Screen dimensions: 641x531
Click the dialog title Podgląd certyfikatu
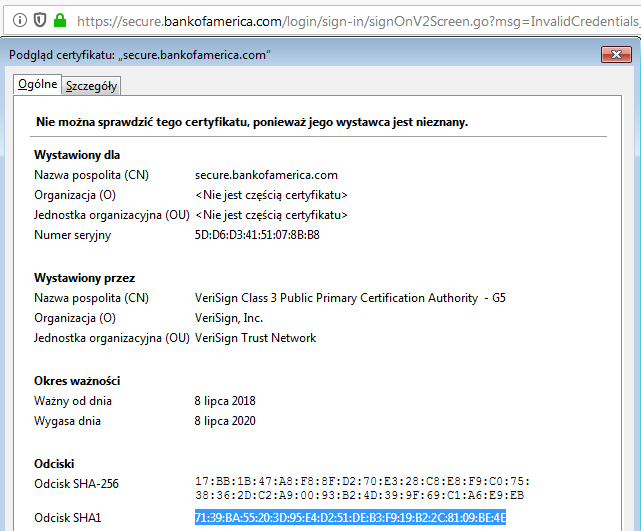click(140, 55)
